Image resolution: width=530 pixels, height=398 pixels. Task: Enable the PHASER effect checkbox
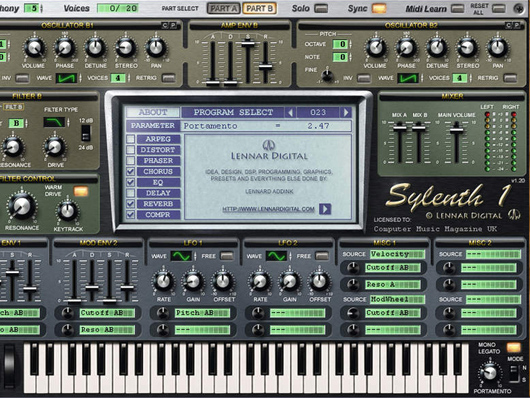coord(130,161)
